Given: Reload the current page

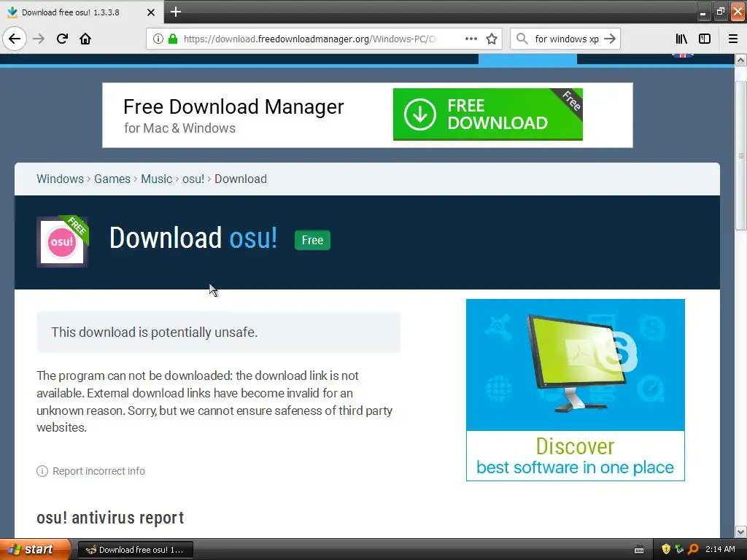Looking at the screenshot, I should coord(62,39).
